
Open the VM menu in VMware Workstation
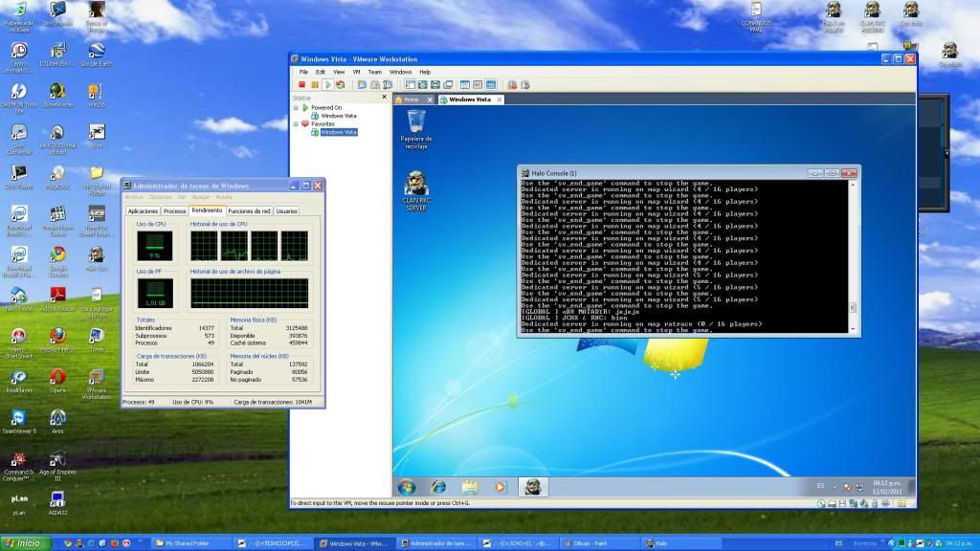(x=356, y=72)
